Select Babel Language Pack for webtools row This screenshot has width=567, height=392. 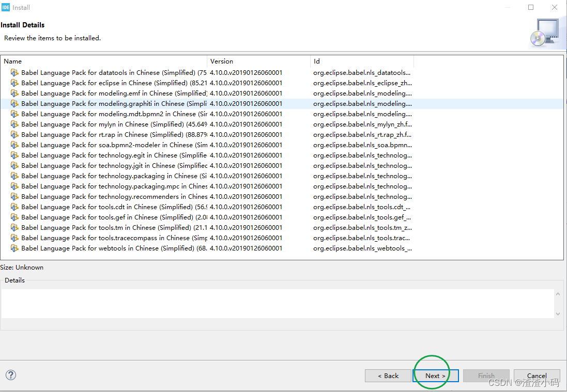[x=282, y=248]
